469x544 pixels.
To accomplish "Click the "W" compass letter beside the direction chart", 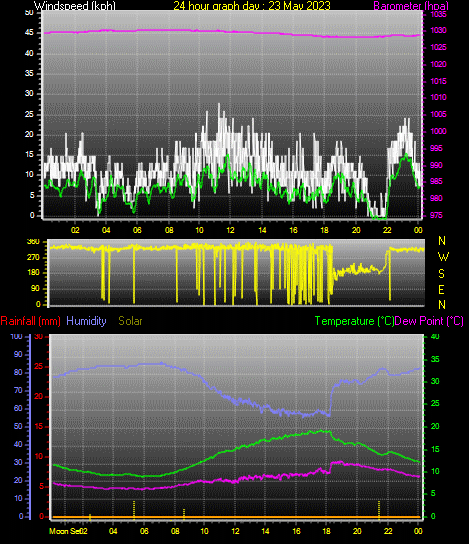I will (x=443, y=257).
